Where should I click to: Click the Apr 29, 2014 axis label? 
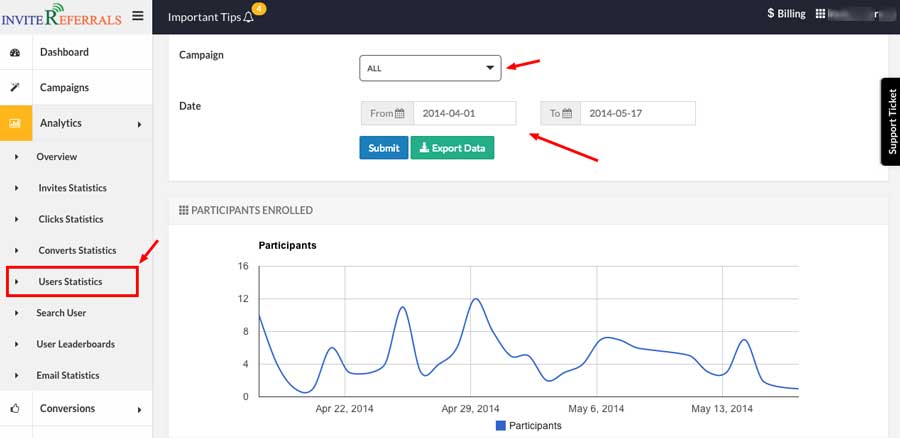tap(470, 409)
